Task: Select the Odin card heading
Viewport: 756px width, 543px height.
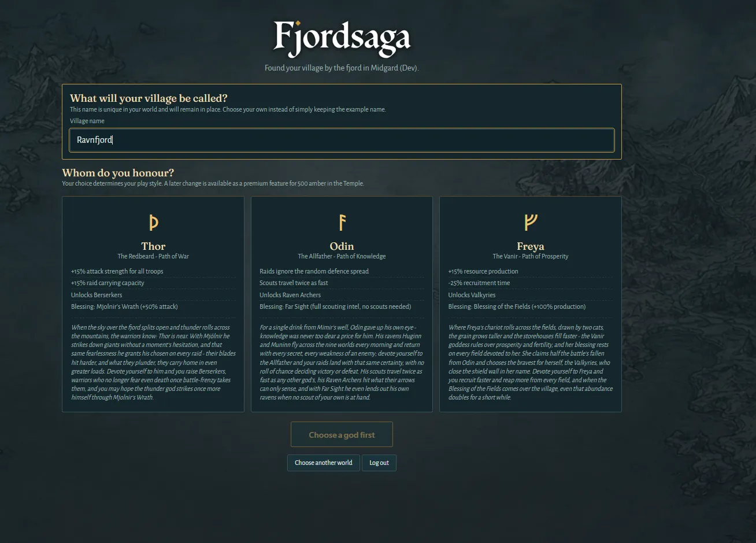Action: [342, 246]
